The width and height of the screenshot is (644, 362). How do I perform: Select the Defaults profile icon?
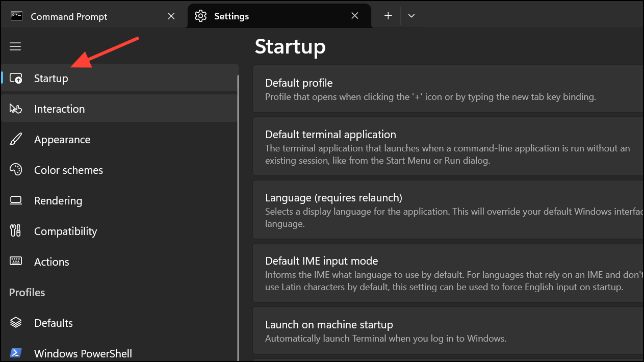[x=16, y=322]
